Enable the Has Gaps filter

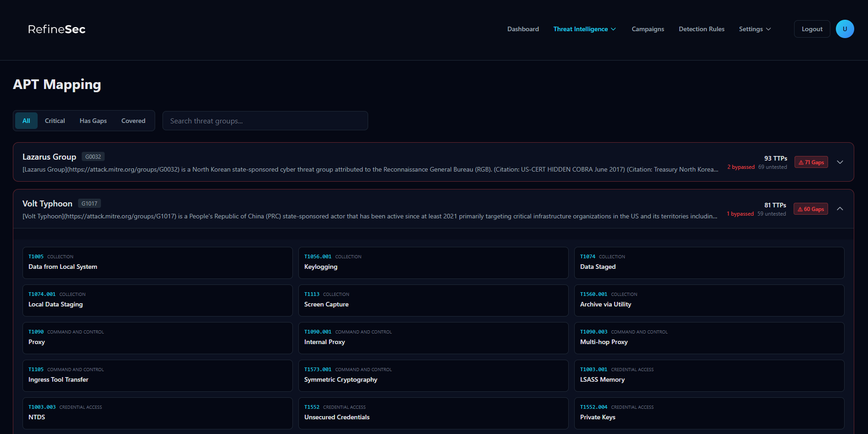pyautogui.click(x=93, y=121)
